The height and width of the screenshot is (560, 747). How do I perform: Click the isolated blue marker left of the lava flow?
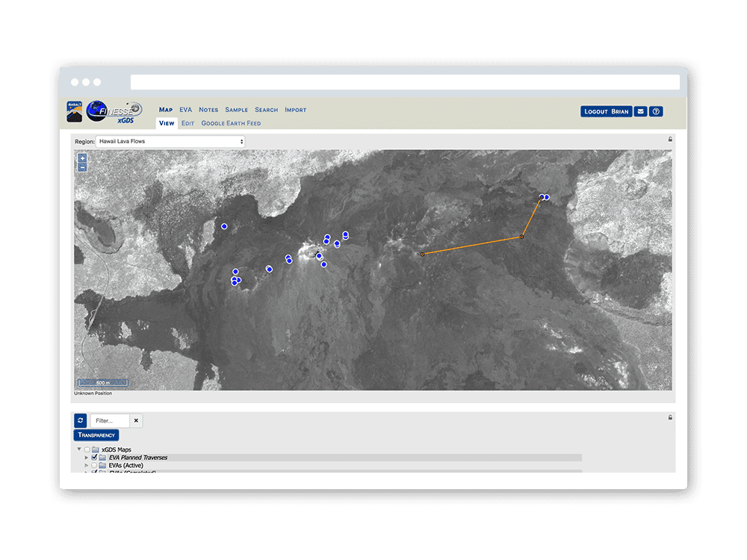[224, 227]
